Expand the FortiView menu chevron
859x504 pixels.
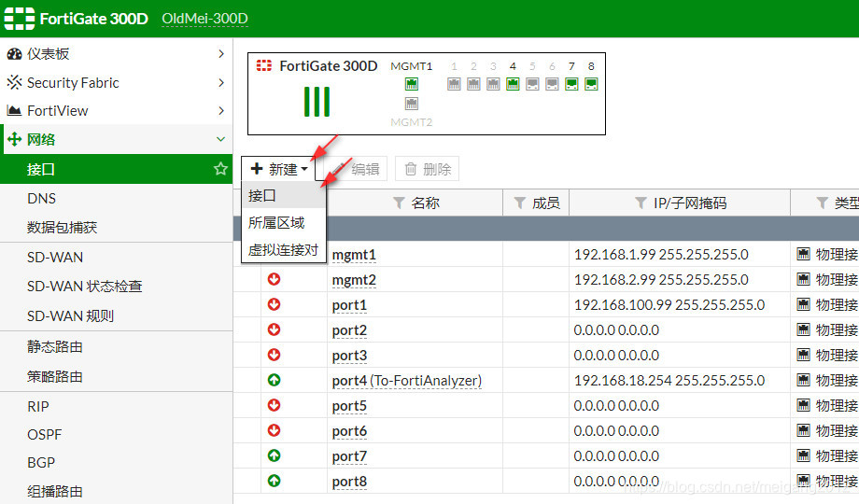point(220,111)
